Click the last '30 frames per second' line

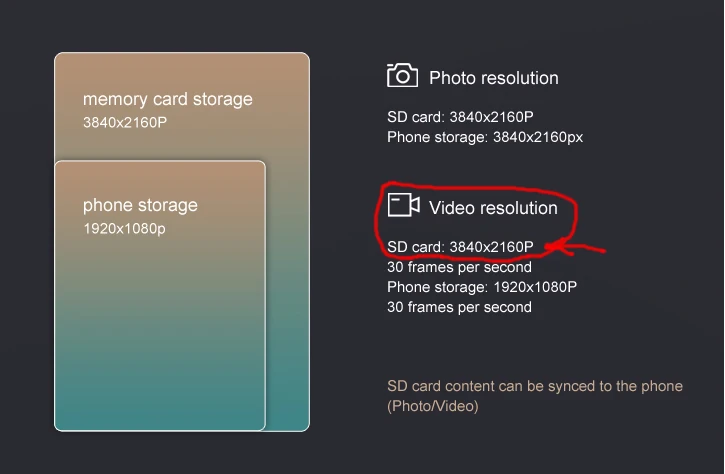[x=459, y=307]
